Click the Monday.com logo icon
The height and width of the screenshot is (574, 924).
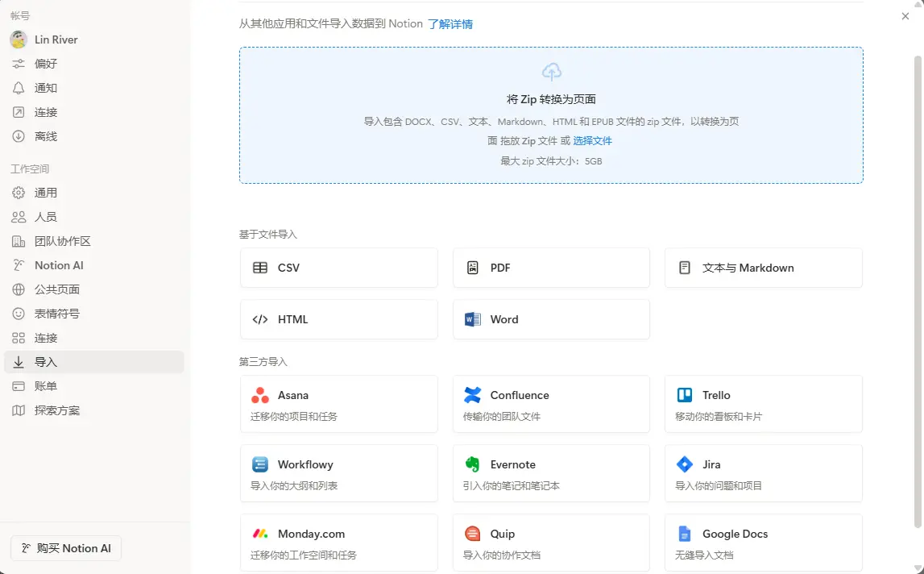point(260,534)
